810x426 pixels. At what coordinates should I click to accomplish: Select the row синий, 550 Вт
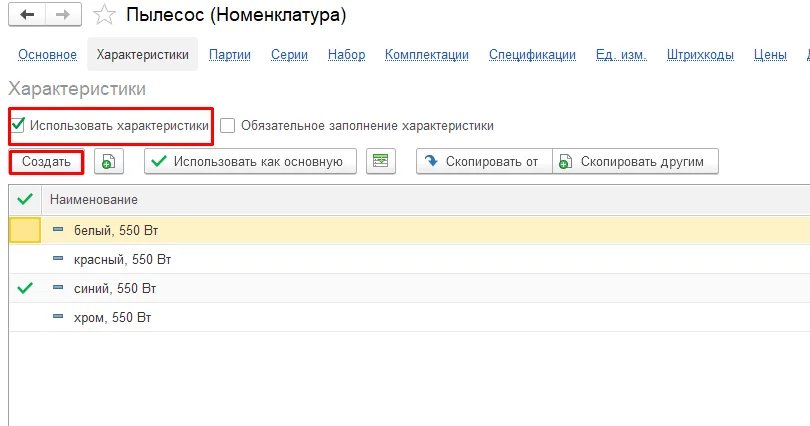click(409, 288)
